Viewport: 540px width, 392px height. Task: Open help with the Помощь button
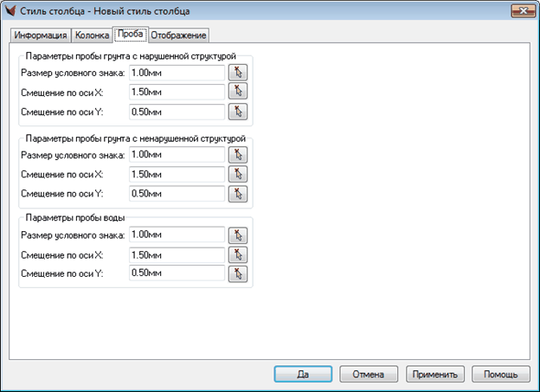tap(500, 374)
